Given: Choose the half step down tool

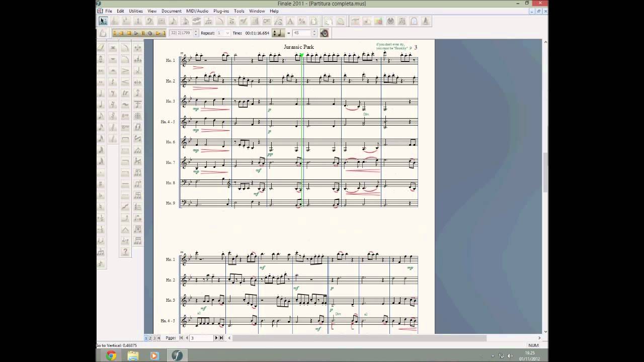Looking at the screenshot, I should point(101,230).
